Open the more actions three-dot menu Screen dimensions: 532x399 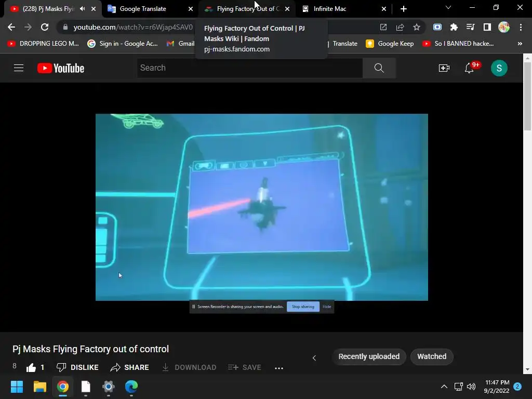pyautogui.click(x=279, y=368)
